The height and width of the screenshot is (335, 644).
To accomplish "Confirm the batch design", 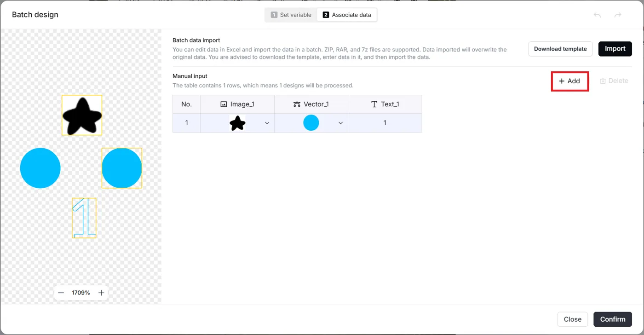I will [x=613, y=319].
